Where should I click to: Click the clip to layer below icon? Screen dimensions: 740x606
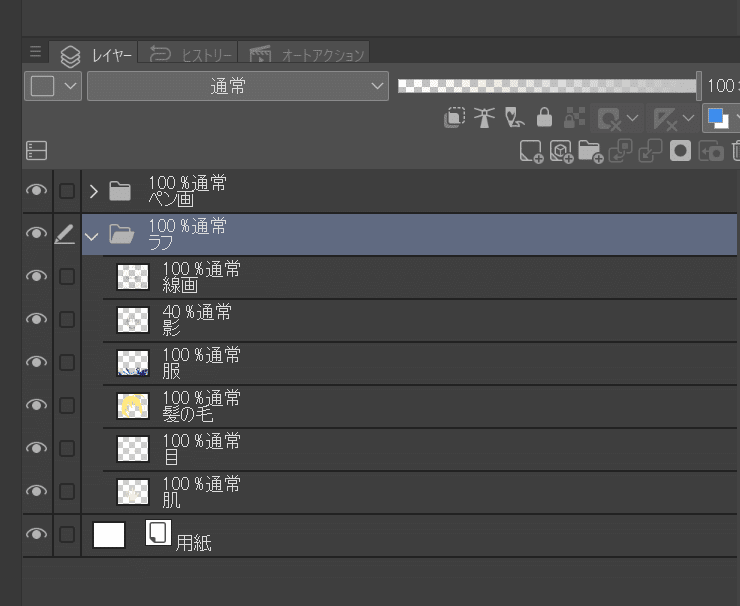(x=454, y=117)
